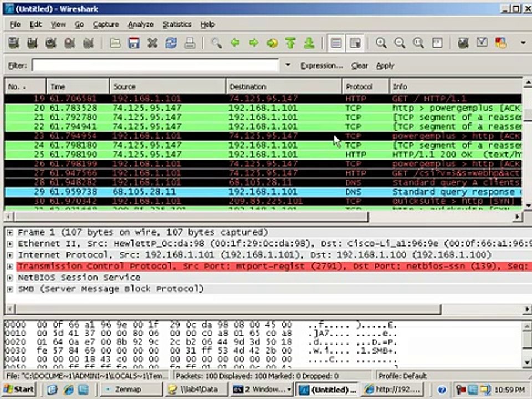Clear the display filter

(359, 65)
